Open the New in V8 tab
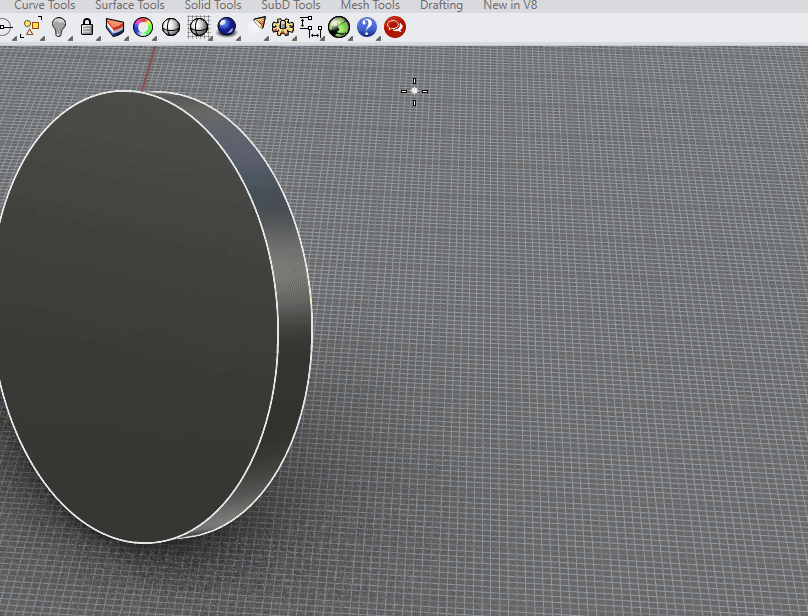The height and width of the screenshot is (616, 808). click(x=510, y=5)
